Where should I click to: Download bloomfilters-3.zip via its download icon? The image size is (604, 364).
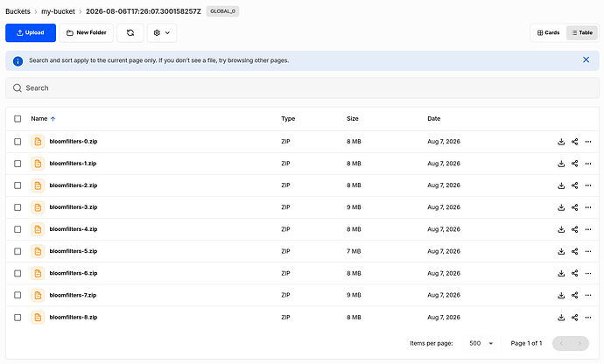coord(561,207)
